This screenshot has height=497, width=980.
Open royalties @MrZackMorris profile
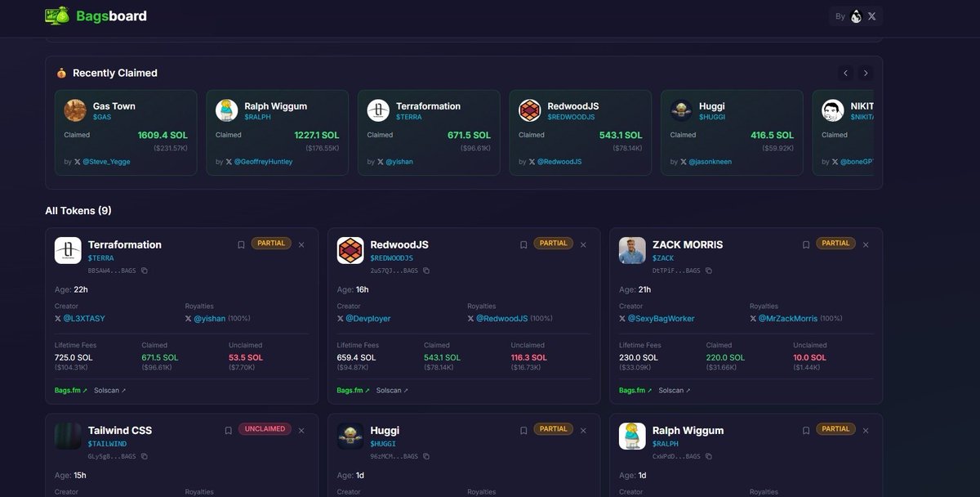(784, 319)
